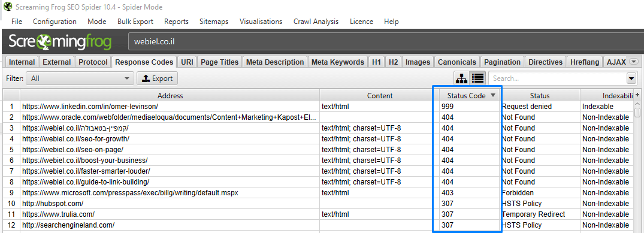Switch to the Images tab
Viewport: 644px width, 233px height.
coord(418,62)
